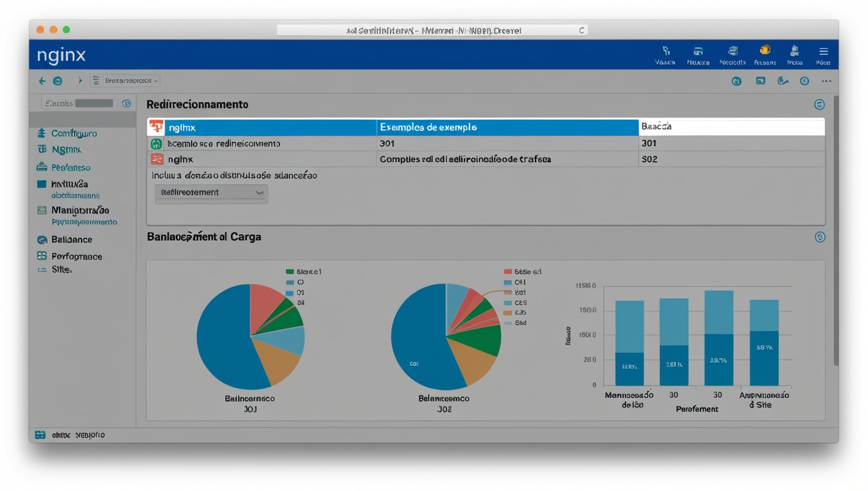Screen dimensions: 868x491
Task: Click the ohtnx Nenjofio status bar text
Action: coord(78,435)
